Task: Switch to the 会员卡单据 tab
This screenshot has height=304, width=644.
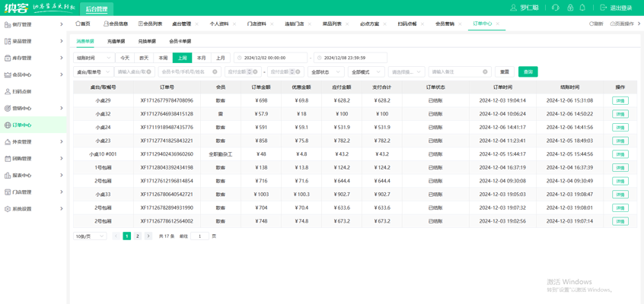Action: (x=180, y=42)
